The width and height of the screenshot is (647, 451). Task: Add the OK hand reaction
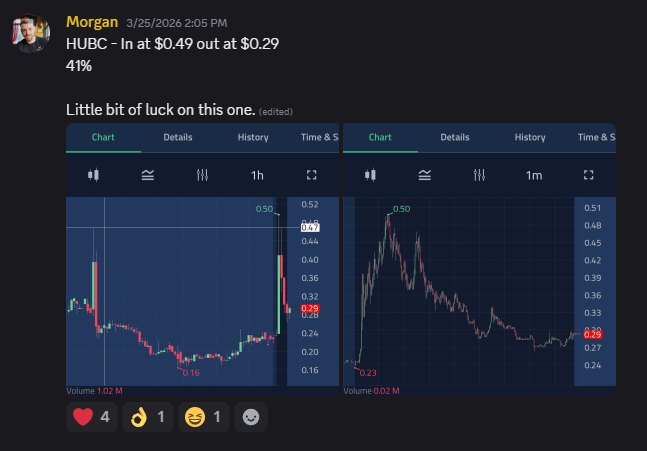[148, 417]
